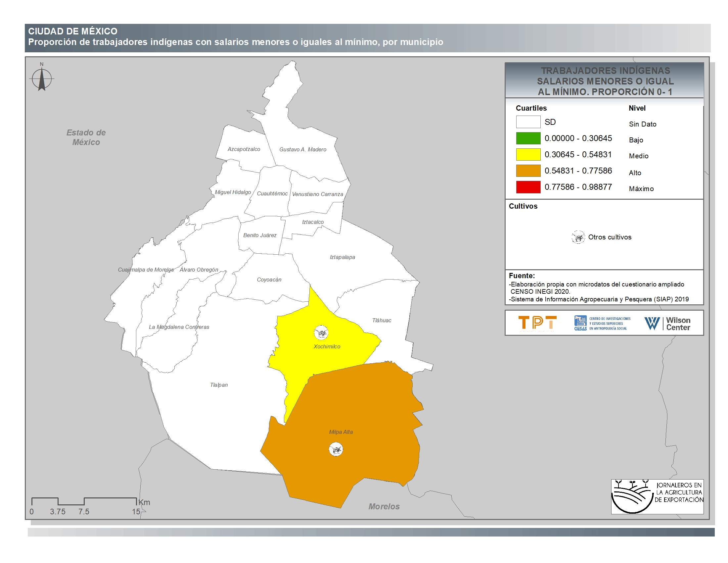Click the orange Alto legend swatch
This screenshot has width=728, height=563.
click(528, 171)
